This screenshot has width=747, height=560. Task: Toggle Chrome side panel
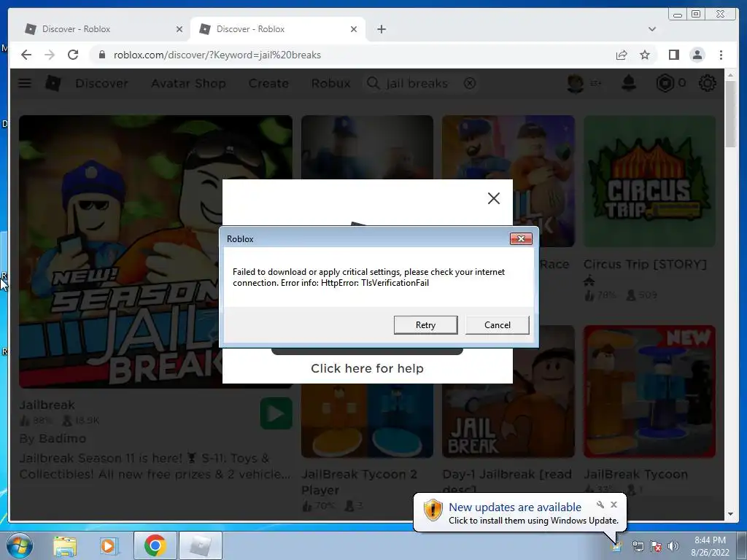(x=673, y=55)
